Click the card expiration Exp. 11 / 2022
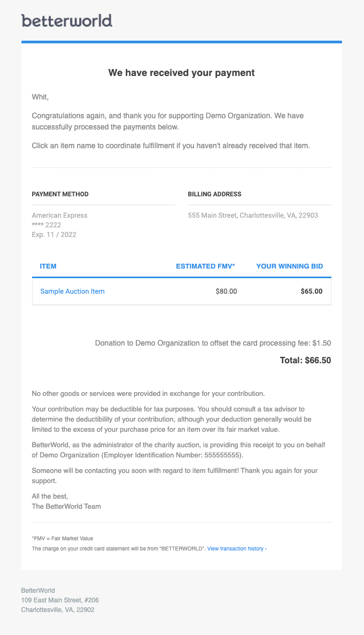364x635 pixels. pos(54,234)
